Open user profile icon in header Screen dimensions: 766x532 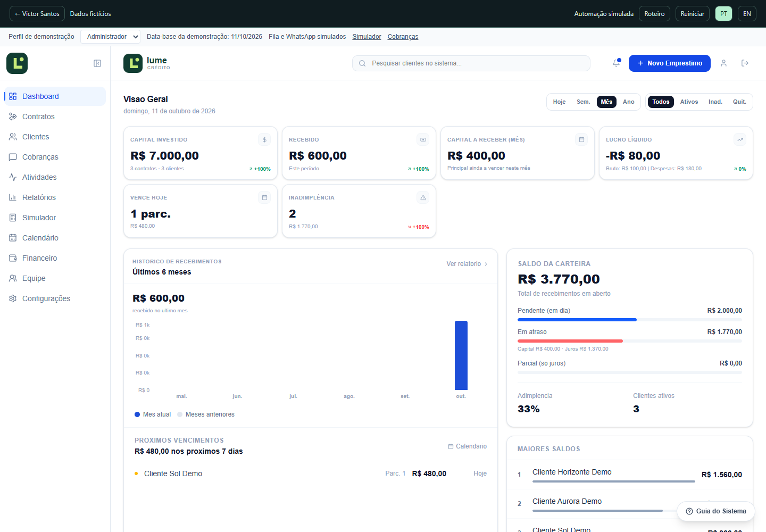pyautogui.click(x=723, y=63)
